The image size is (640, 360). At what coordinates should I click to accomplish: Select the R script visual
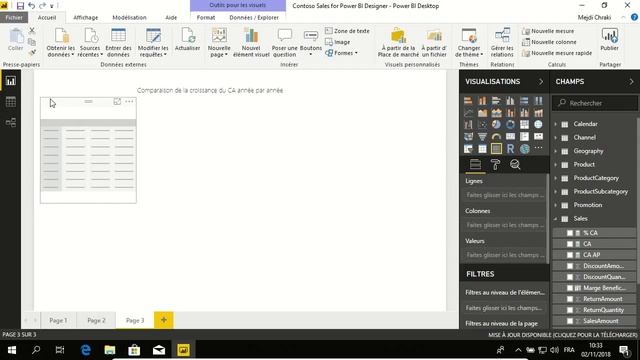click(x=510, y=149)
